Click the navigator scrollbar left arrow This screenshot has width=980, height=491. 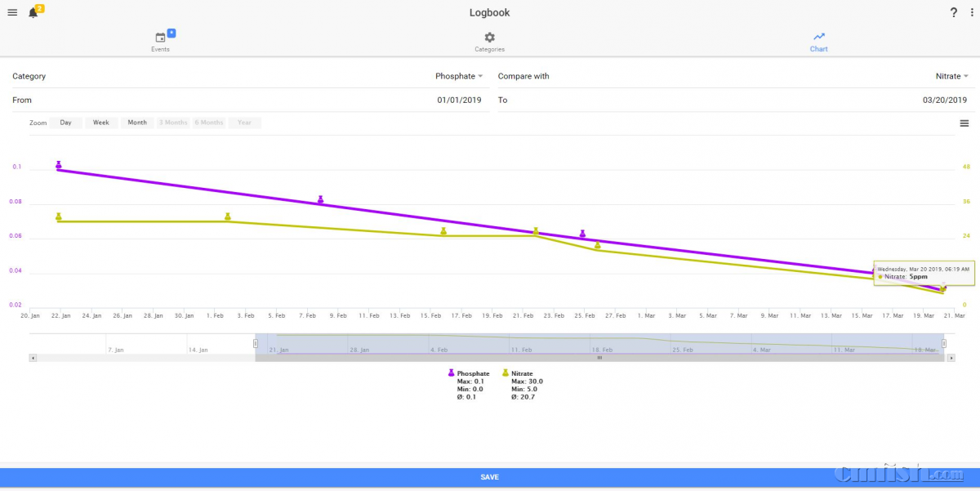point(33,358)
